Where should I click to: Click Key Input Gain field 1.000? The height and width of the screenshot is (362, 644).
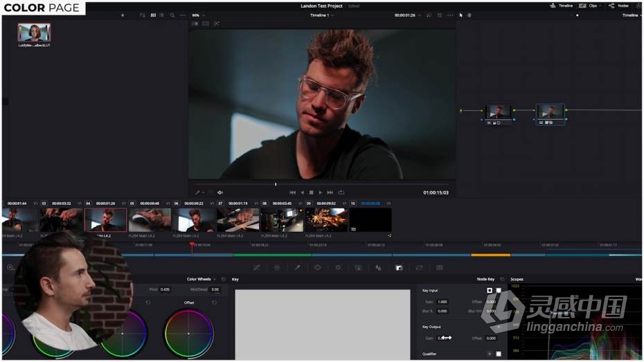coord(442,302)
